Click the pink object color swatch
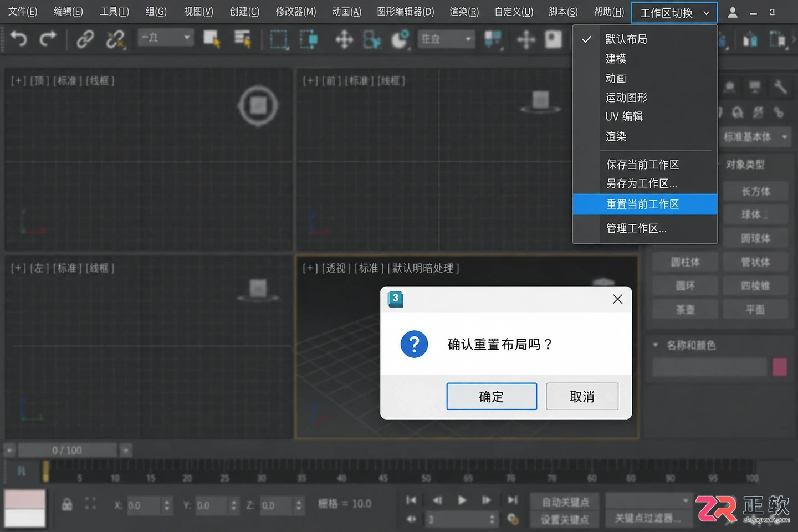 coord(780,367)
